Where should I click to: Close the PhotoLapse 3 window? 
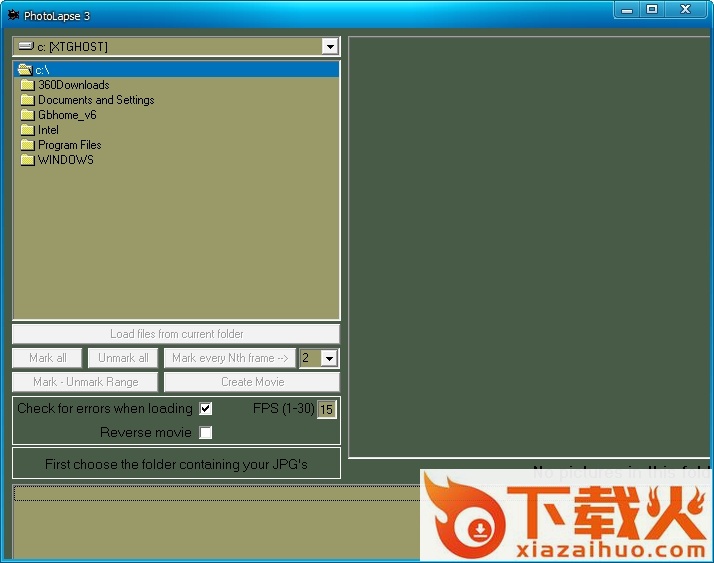(685, 10)
